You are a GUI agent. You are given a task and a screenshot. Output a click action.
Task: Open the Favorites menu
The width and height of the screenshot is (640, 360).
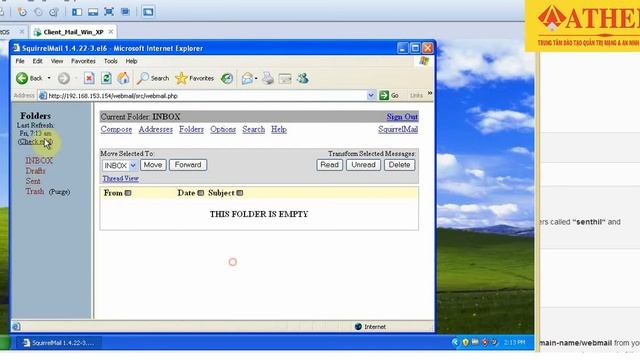click(x=83, y=61)
